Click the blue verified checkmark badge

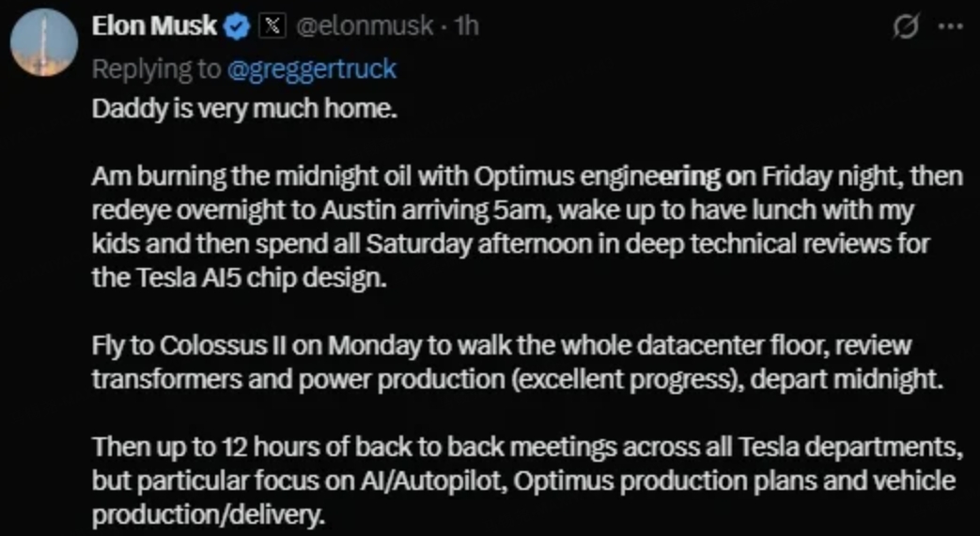237,27
